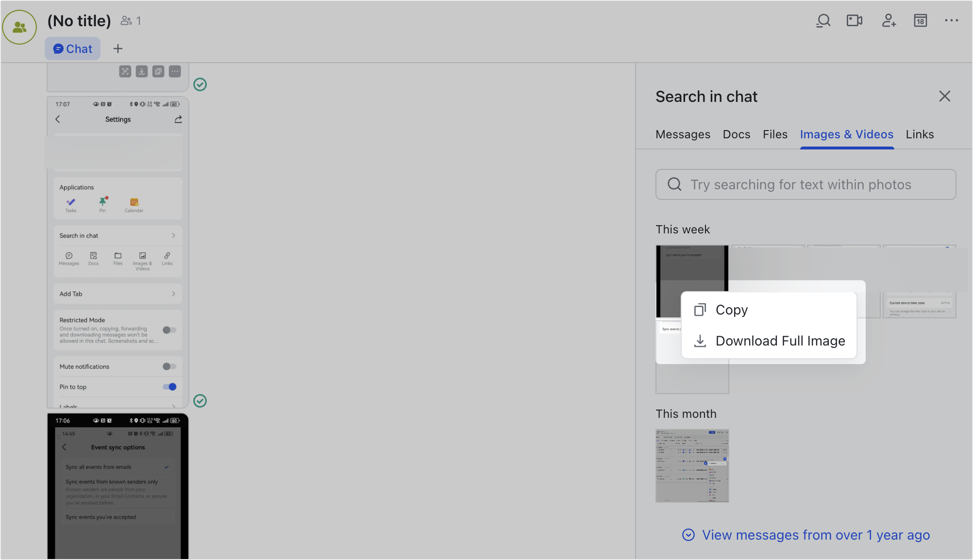Click the copy icon on image toolbar
973x560 pixels.
(158, 71)
